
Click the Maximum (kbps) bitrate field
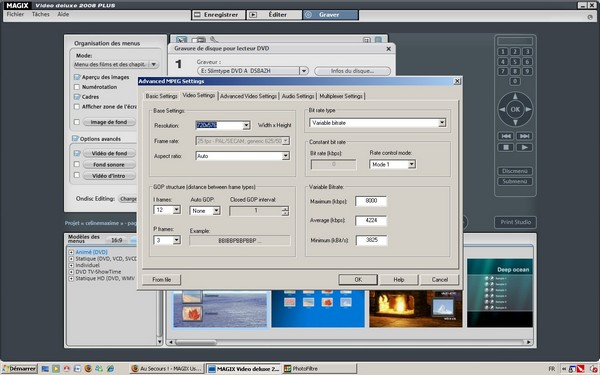click(371, 201)
